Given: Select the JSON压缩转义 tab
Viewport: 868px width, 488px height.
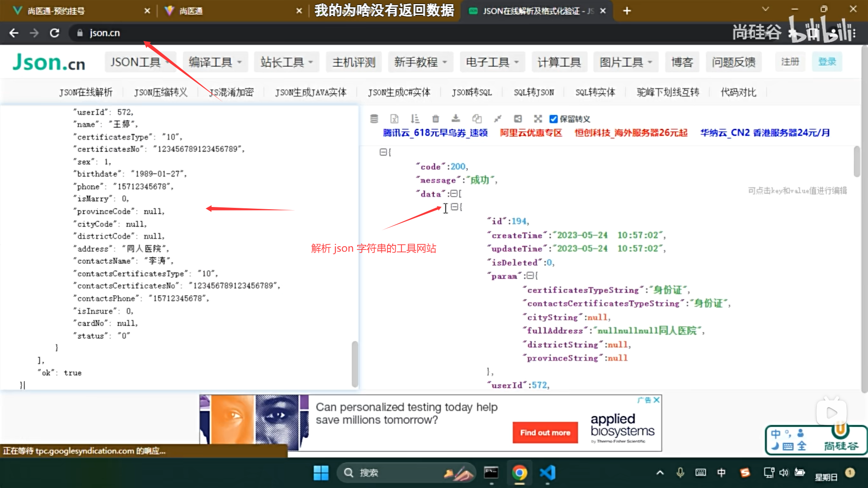Looking at the screenshot, I should (160, 92).
